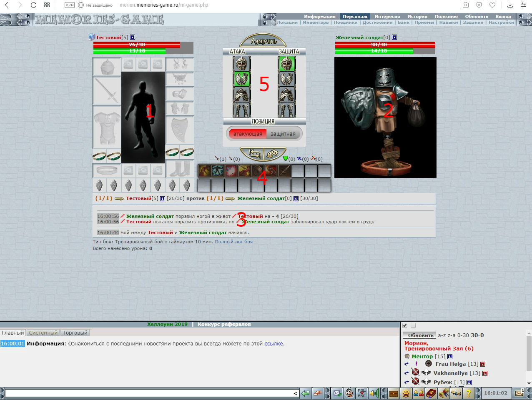Click the yellow question mark help icon
The width and height of the screenshot is (532, 400).
coord(468,393)
